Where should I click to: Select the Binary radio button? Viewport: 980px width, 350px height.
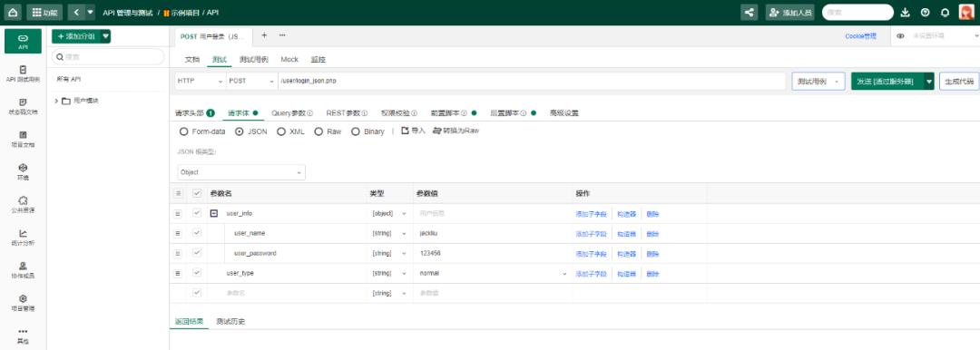tap(356, 131)
